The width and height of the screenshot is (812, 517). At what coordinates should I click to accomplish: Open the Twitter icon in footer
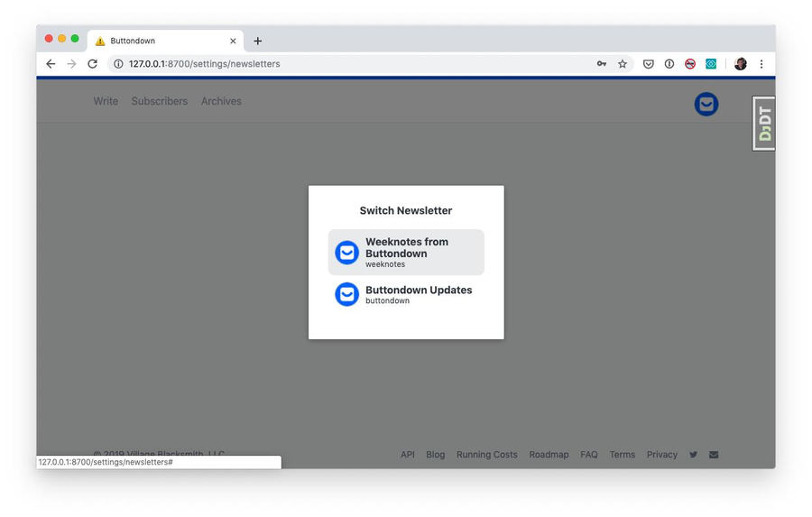pos(694,455)
